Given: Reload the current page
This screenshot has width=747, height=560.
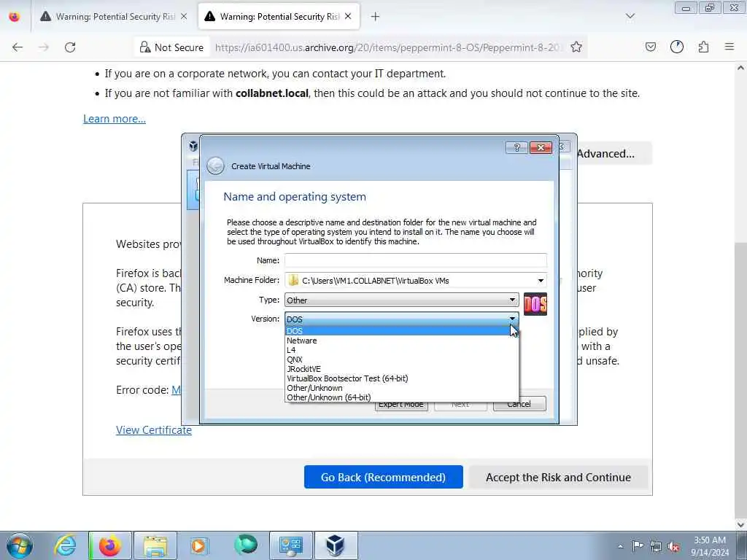Looking at the screenshot, I should [70, 47].
